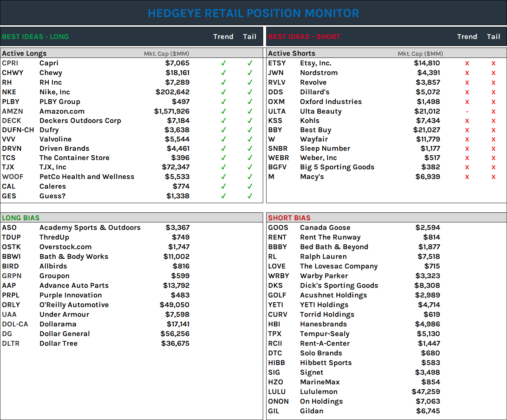Toggle the Trend checkmark for AMZN Amazon.com

pyautogui.click(x=223, y=111)
